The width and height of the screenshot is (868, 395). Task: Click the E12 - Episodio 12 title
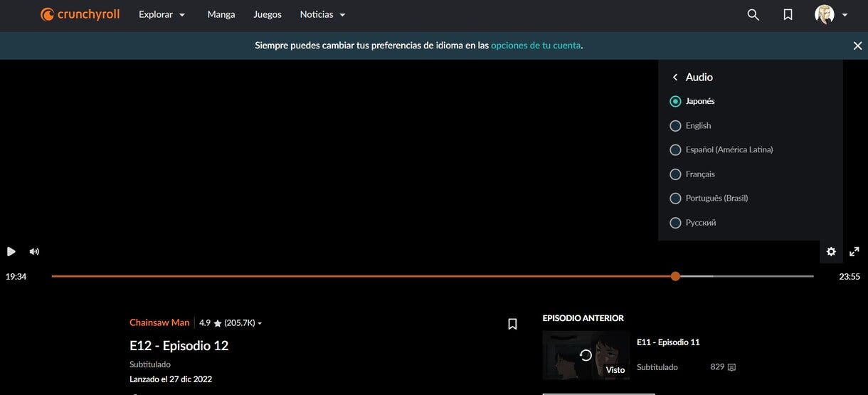tap(179, 346)
